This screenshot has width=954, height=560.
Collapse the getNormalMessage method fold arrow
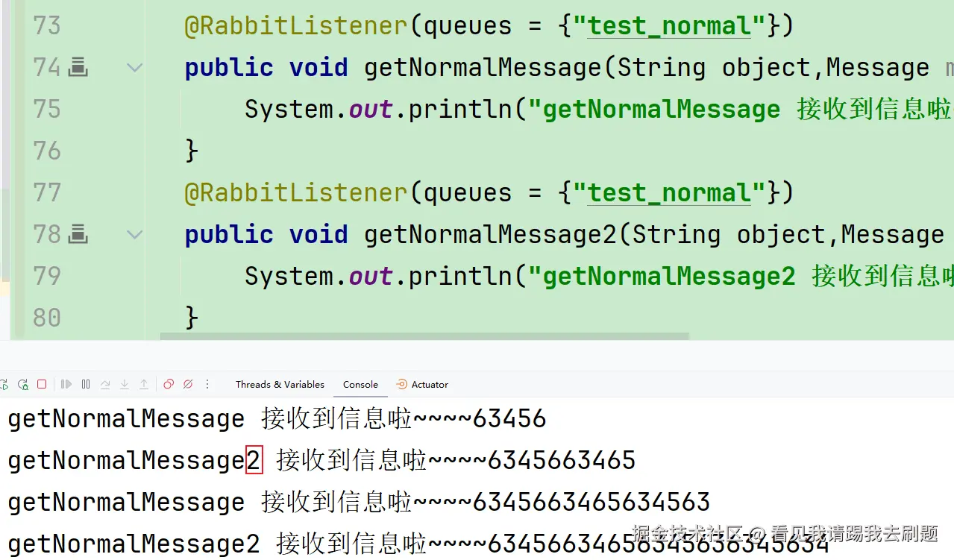(x=135, y=68)
